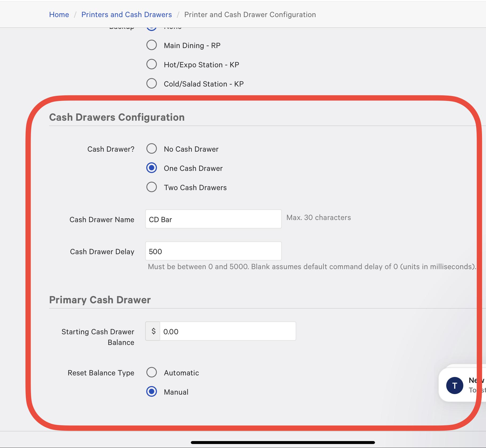Viewport: 486px width, 448px height.
Task: Choose Hot/Expo Station - KP as backup
Action: [x=152, y=64]
